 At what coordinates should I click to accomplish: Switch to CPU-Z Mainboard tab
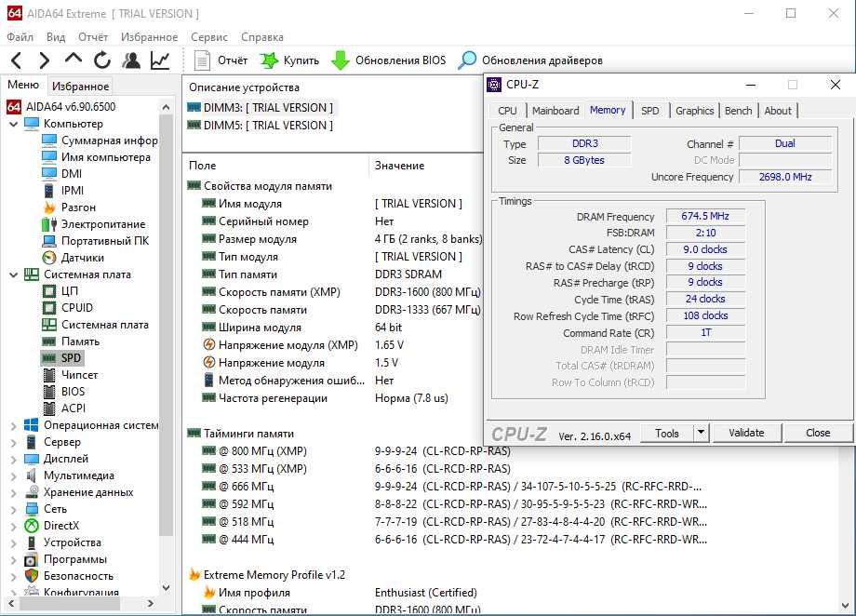click(x=555, y=111)
